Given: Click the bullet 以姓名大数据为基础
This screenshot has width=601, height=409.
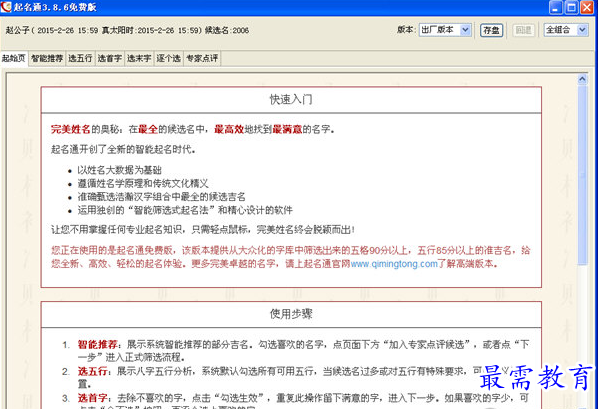Looking at the screenshot, I should point(120,170).
